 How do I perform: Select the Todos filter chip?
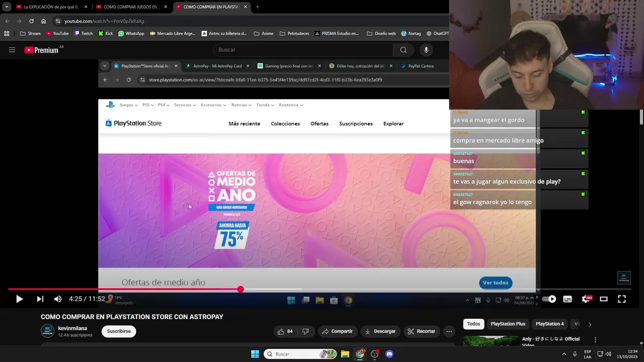pos(473,324)
